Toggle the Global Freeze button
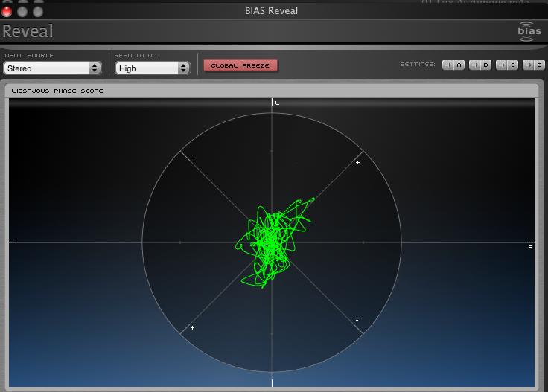This screenshot has height=392, width=548. tap(240, 65)
